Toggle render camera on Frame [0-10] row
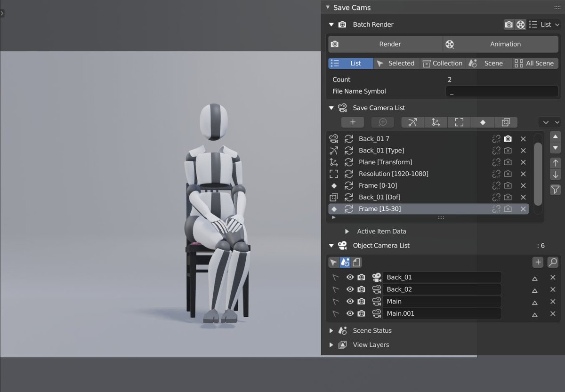The image size is (565, 392). tap(508, 185)
